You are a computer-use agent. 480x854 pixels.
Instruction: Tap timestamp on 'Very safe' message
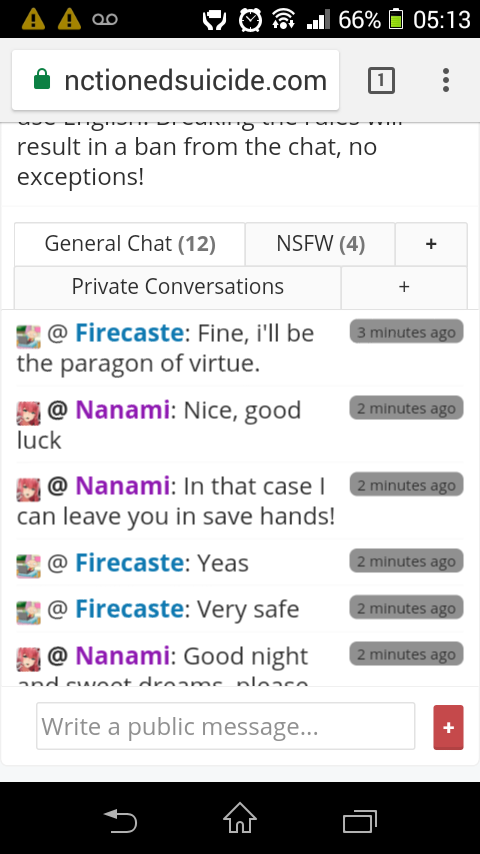(406, 608)
